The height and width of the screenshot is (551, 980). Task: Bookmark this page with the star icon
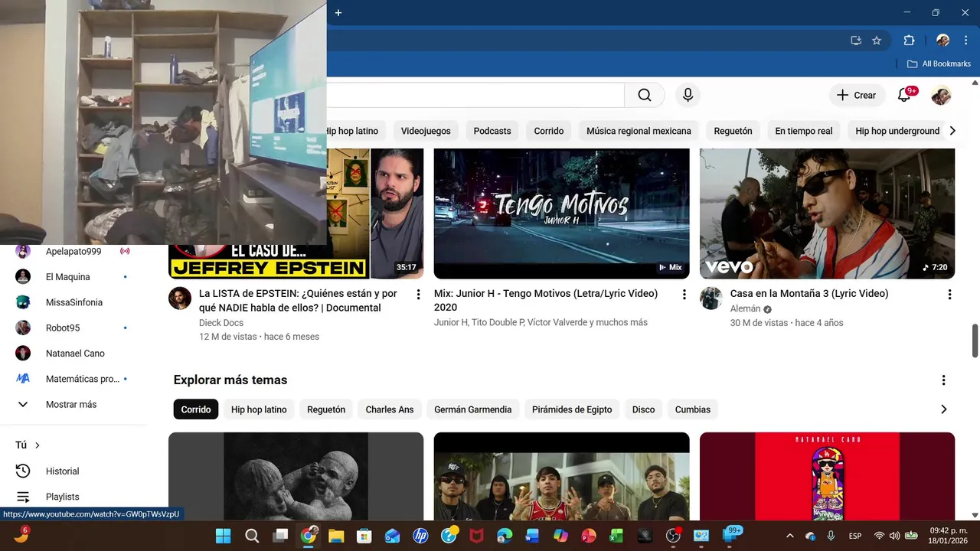[877, 41]
